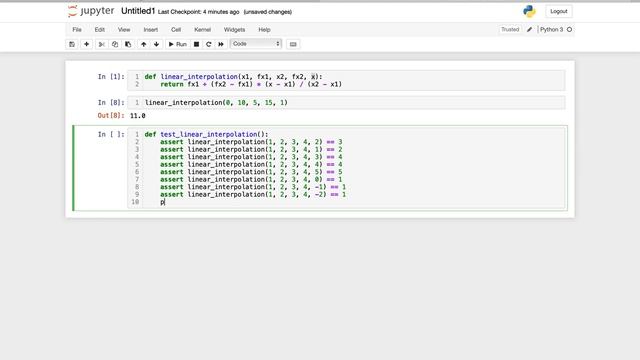Viewport: 640px width, 360px height.
Task: Click the kernel idle circle indicator
Action: pyautogui.click(x=569, y=29)
